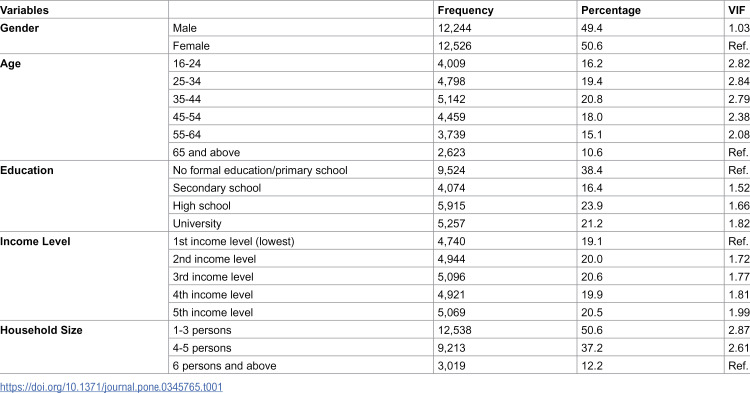Image resolution: width=750 pixels, height=393 pixels.
Task: Open the doi.org journal.pone.0345765.t001 link
Action: [x=111, y=386]
